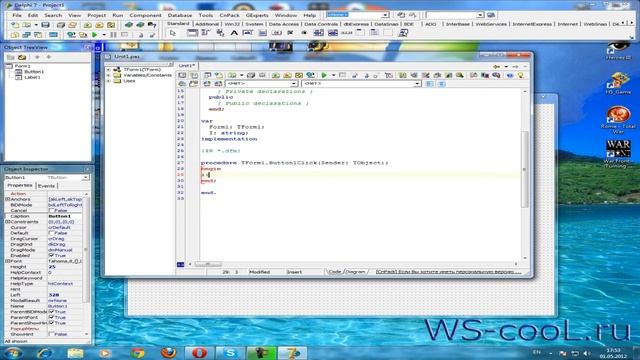640x360 pixels.
Task: Open Google Chrome from the taskbar
Action: tap(138, 353)
